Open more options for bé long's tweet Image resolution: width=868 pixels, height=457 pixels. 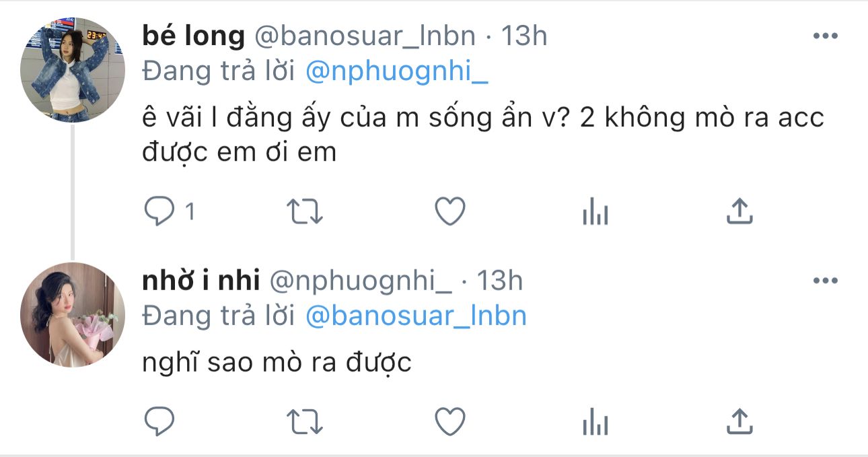tap(825, 36)
